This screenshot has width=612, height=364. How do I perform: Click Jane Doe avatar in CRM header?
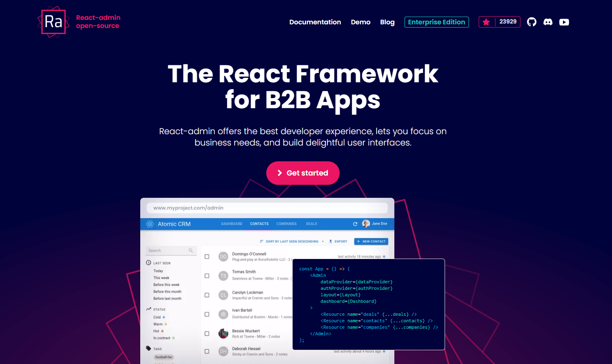[x=366, y=223]
